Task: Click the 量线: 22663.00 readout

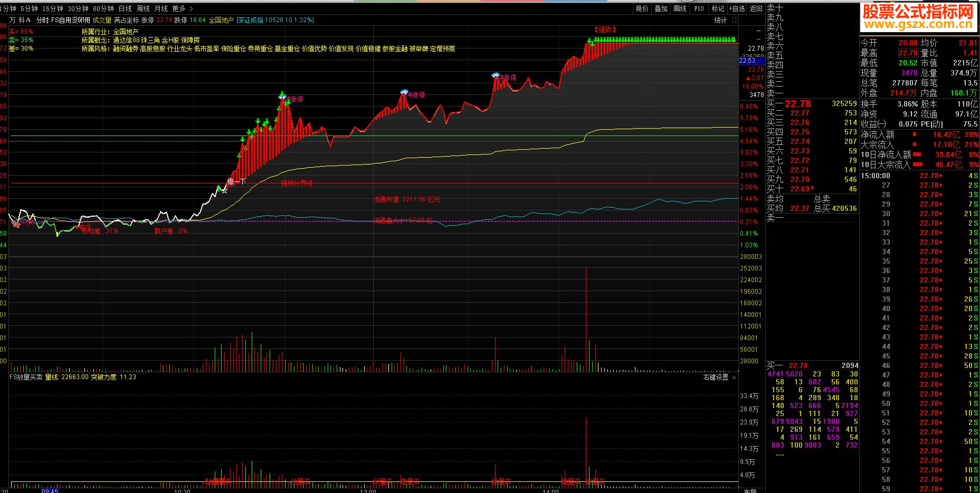Action: [x=66, y=377]
